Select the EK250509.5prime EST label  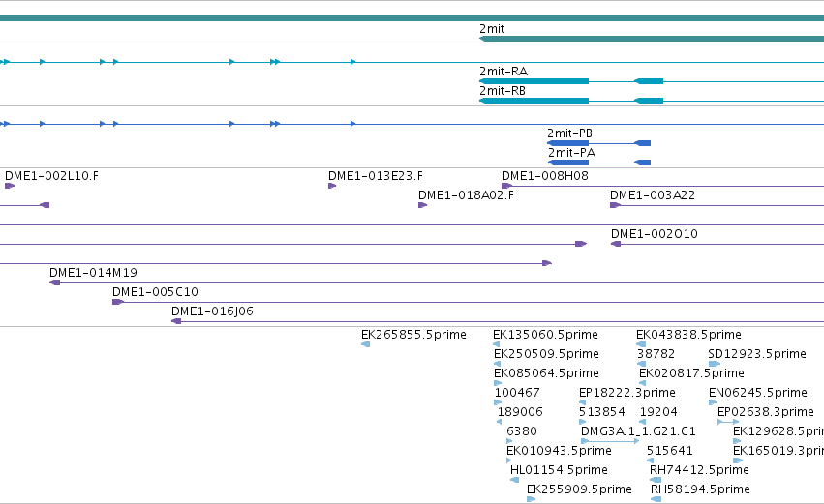[x=546, y=354]
